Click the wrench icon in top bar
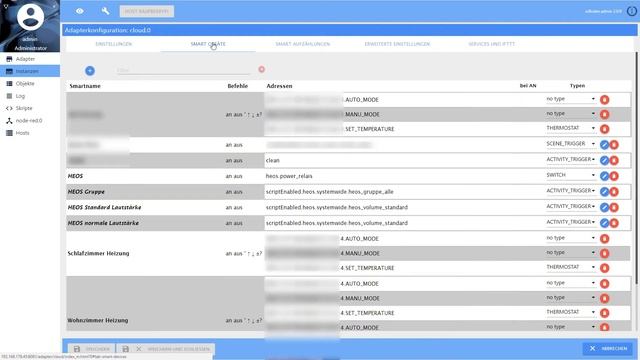This screenshot has width=640, height=360. click(105, 11)
